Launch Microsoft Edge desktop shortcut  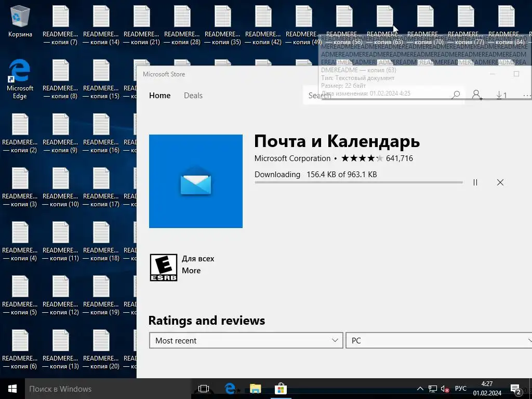pos(20,79)
